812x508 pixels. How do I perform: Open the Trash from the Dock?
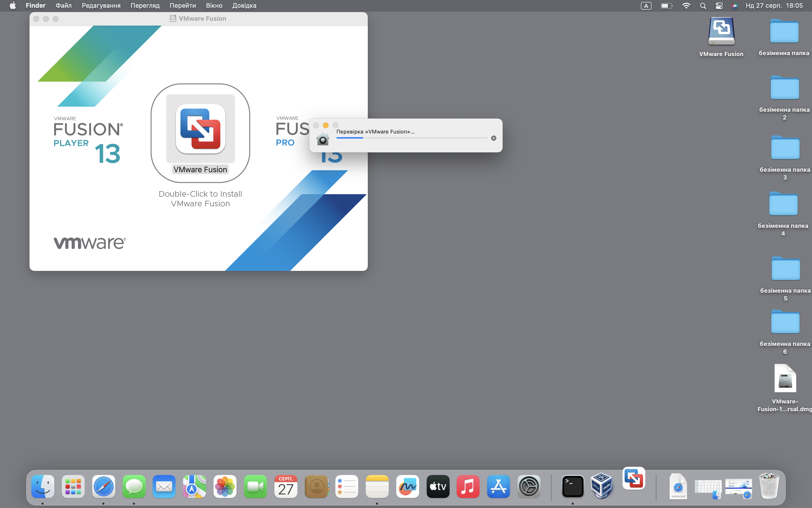pyautogui.click(x=769, y=486)
